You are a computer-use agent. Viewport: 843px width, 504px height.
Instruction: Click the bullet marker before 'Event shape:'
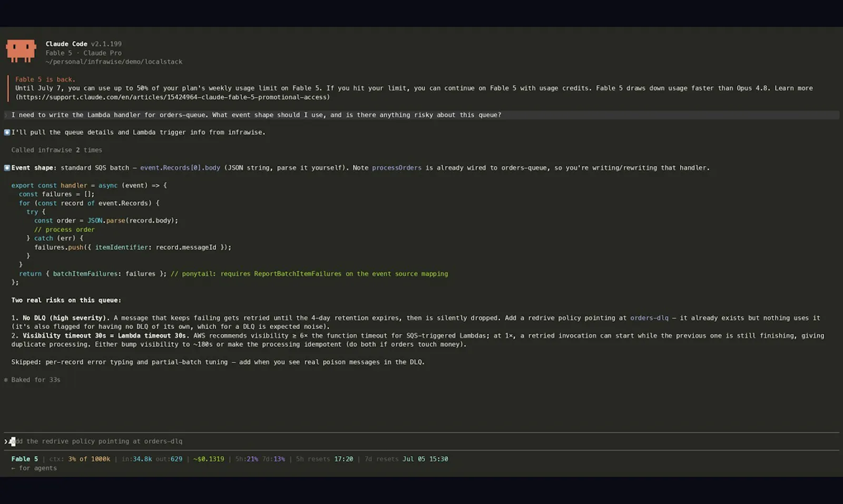[7, 167]
